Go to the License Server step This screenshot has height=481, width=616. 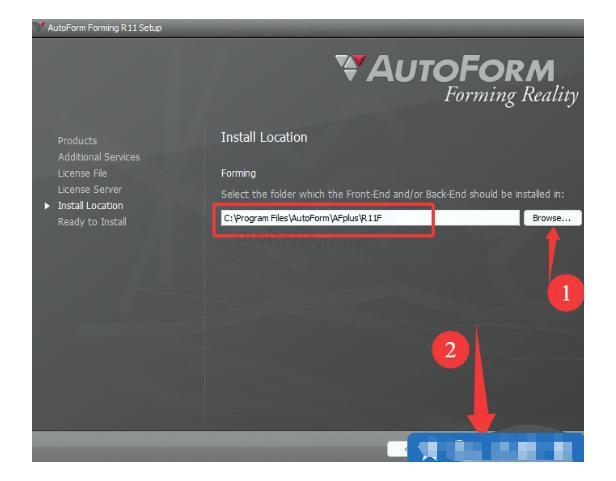(x=90, y=189)
